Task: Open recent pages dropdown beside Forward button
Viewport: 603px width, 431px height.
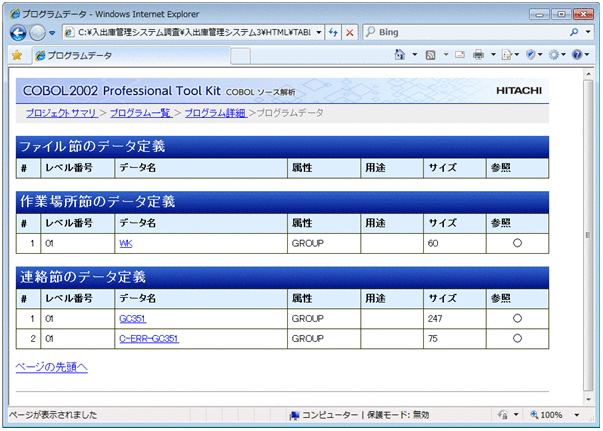Action: (52, 33)
